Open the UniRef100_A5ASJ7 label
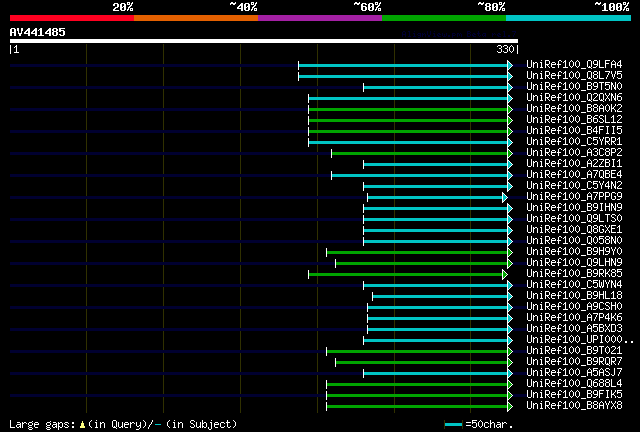This screenshot has width=640, height=432. pos(574,373)
